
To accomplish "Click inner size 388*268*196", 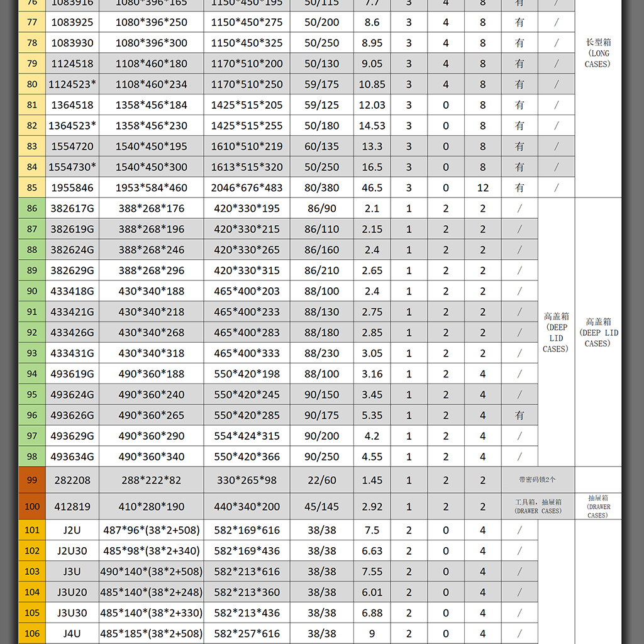I will (x=151, y=229).
